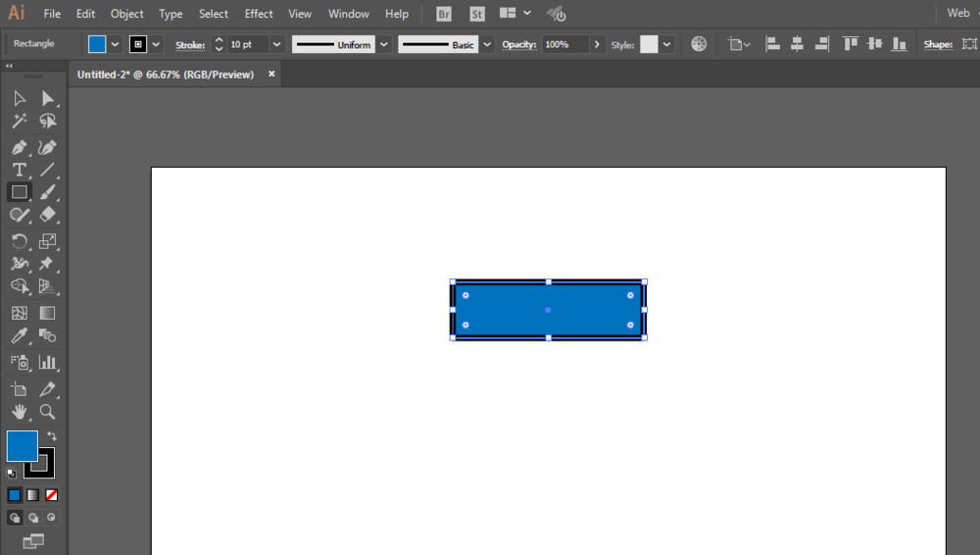Image resolution: width=980 pixels, height=555 pixels.
Task: Enable Draw Normal mode
Action: click(x=15, y=518)
